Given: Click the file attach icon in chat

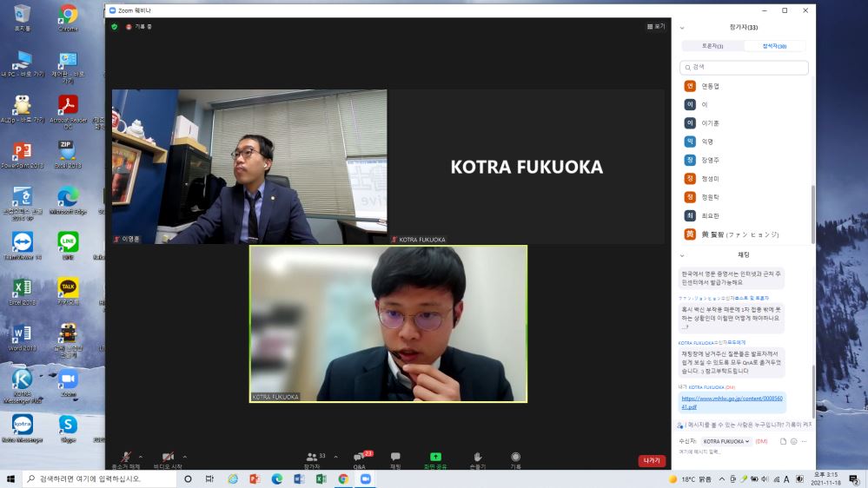Looking at the screenshot, I should point(783,441).
